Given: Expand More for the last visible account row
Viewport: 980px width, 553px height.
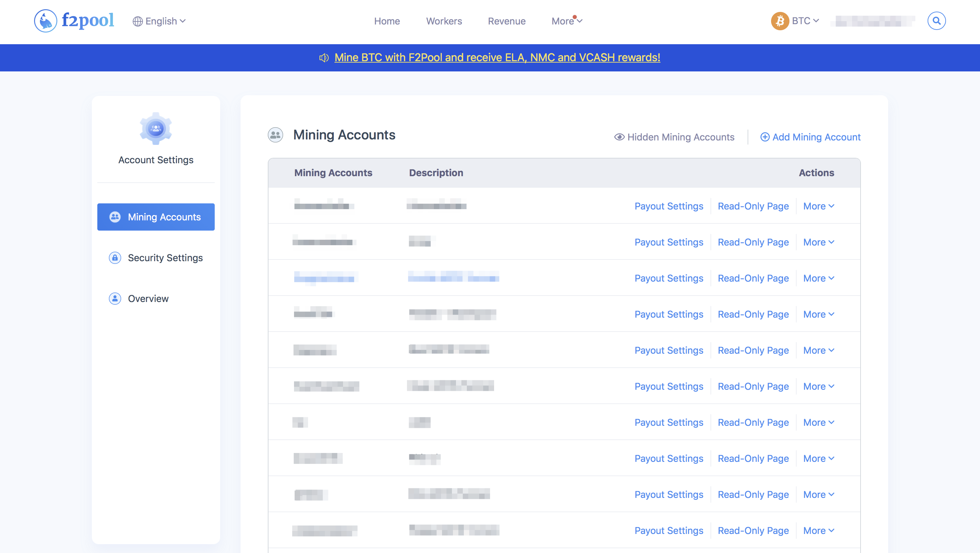Looking at the screenshot, I should point(819,531).
